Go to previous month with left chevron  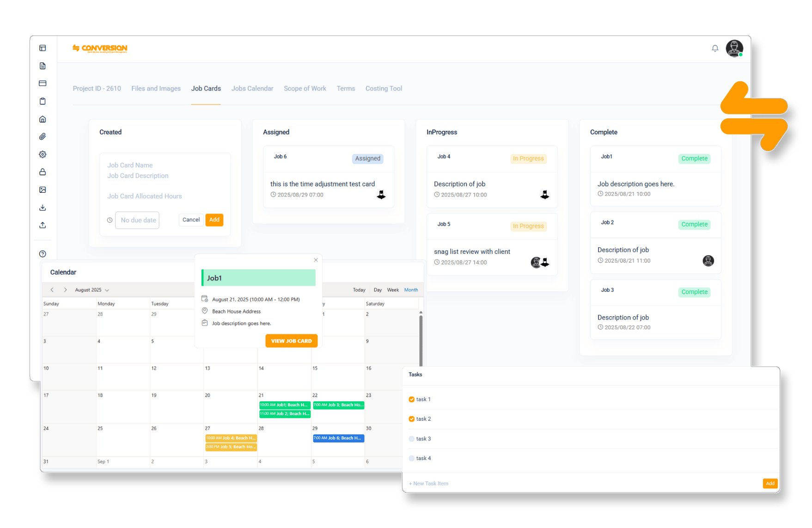click(52, 290)
